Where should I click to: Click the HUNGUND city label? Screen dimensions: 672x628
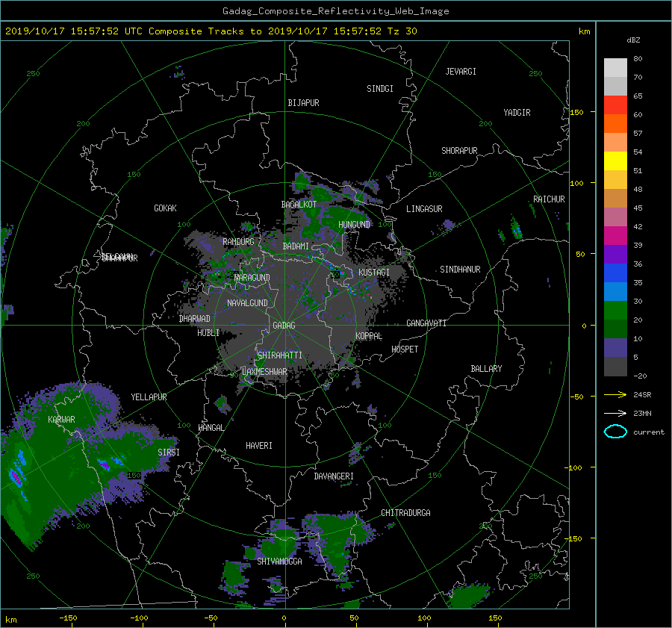[x=354, y=225]
